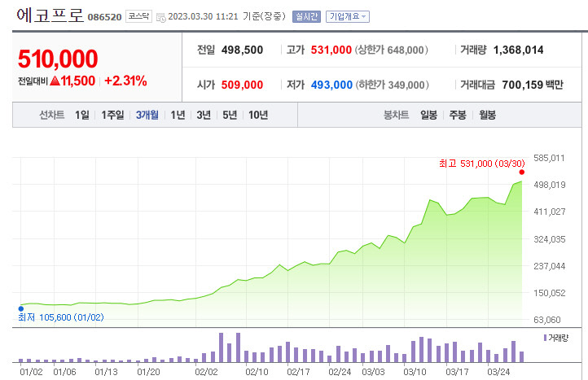Switch chart to 1년 range
Image resolution: width=588 pixels, height=380 pixels.
(178, 115)
